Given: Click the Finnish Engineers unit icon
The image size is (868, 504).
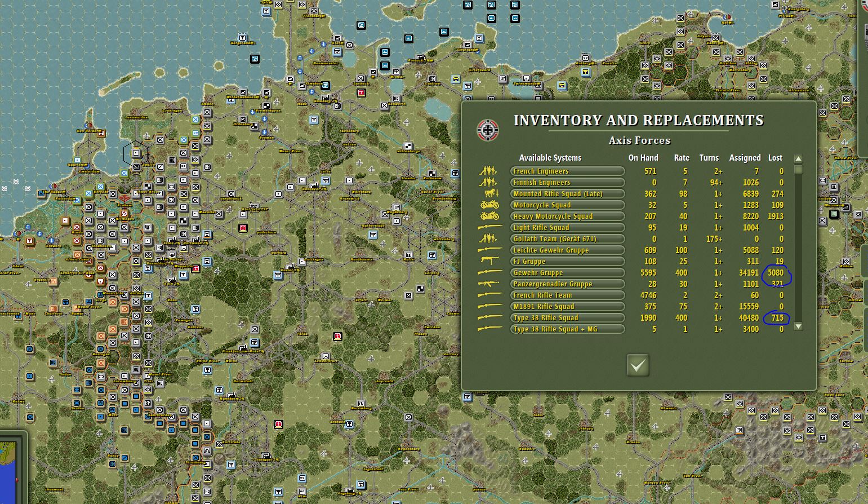Looking at the screenshot, I should click(x=488, y=182).
